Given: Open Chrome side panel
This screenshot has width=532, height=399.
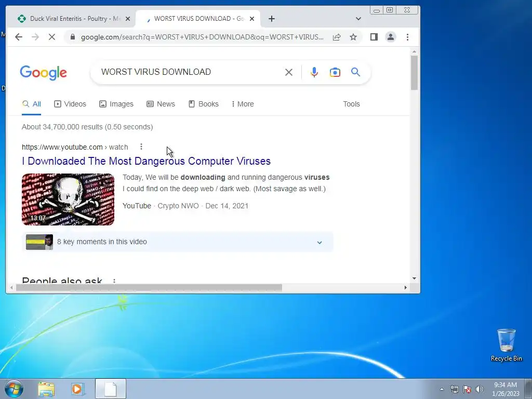Looking at the screenshot, I should 374,37.
